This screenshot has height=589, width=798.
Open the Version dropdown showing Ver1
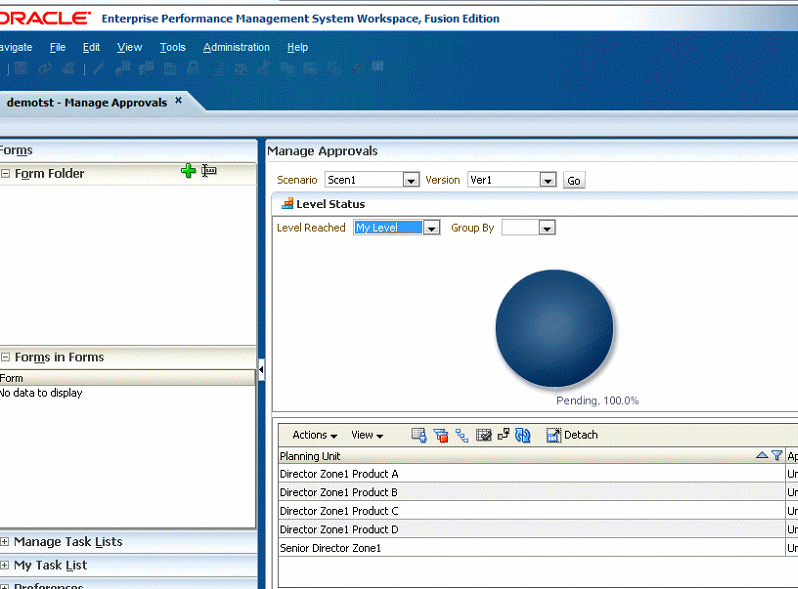coord(548,180)
